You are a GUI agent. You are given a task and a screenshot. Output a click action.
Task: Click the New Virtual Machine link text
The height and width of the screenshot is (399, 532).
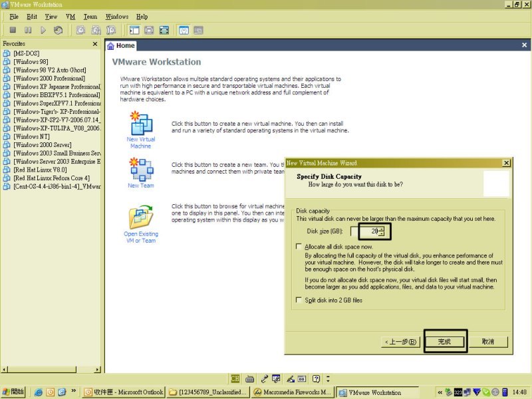point(141,142)
